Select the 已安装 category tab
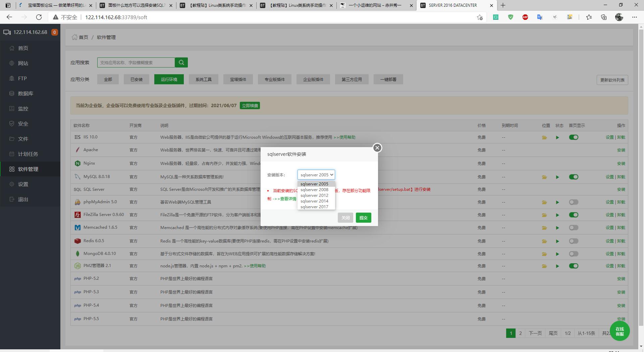The width and height of the screenshot is (644, 352). 137,80
